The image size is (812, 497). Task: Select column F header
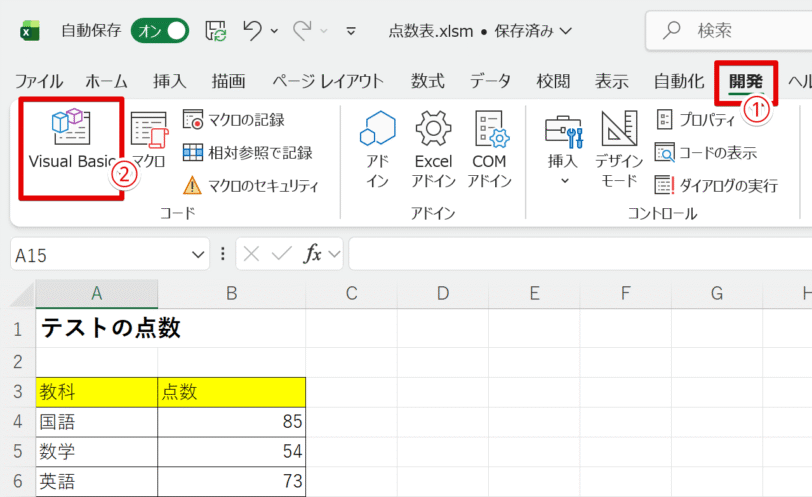pos(626,294)
